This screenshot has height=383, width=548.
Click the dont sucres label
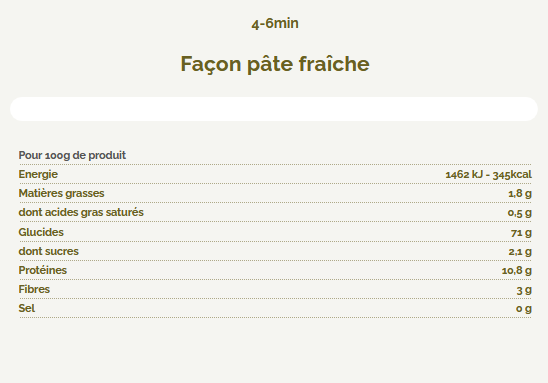[49, 251]
